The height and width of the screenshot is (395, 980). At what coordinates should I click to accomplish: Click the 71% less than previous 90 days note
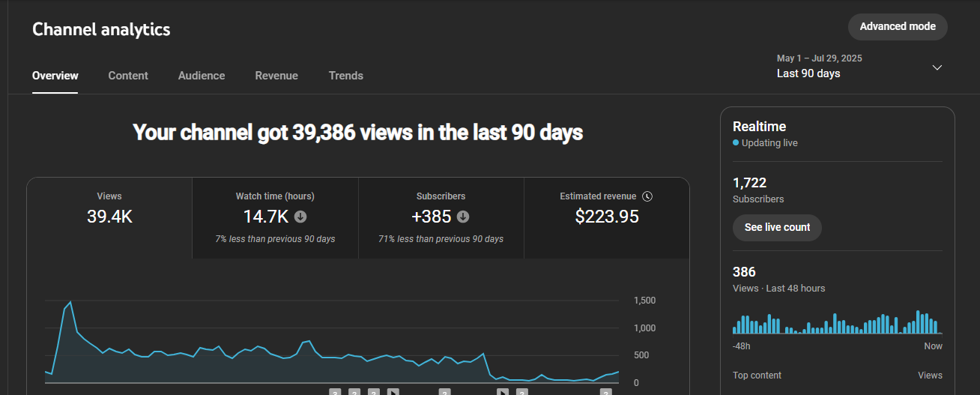tap(441, 239)
